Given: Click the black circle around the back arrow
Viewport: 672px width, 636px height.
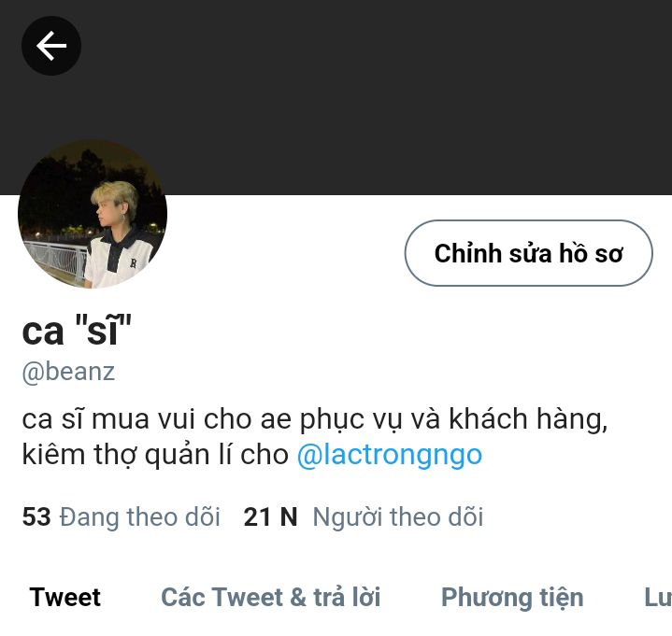Looking at the screenshot, I should tap(51, 46).
